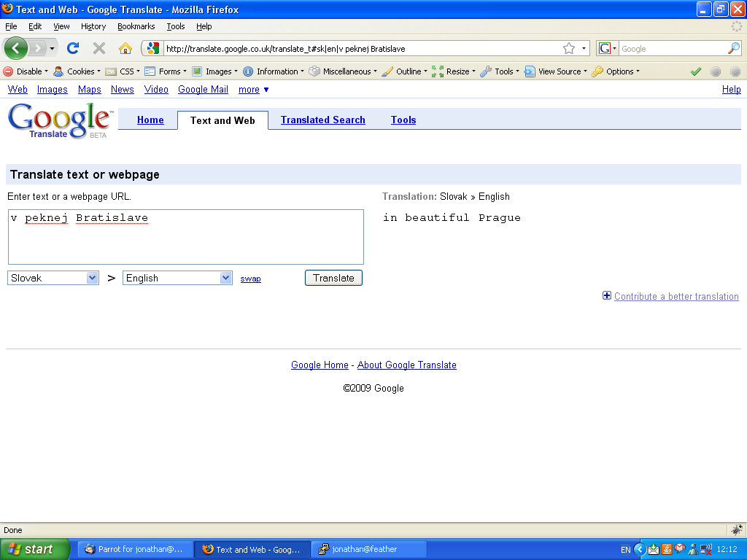Open the Information toolbar menu

click(x=274, y=71)
